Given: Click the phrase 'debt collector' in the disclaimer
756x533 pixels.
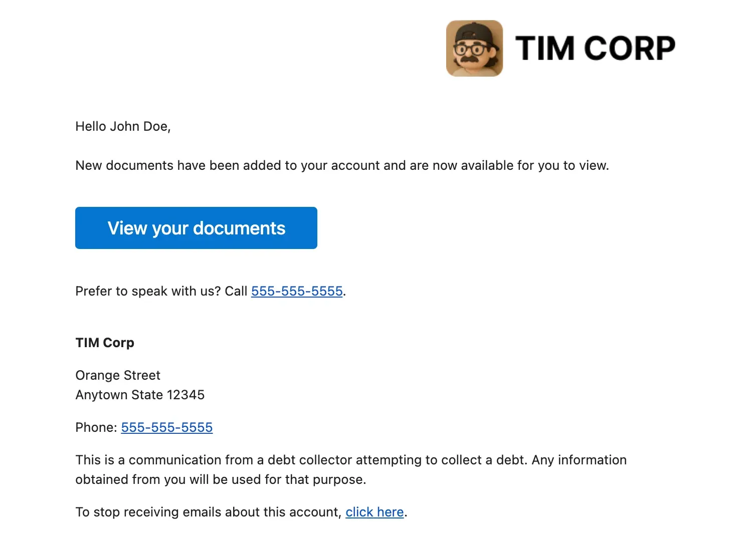Looking at the screenshot, I should (x=309, y=460).
